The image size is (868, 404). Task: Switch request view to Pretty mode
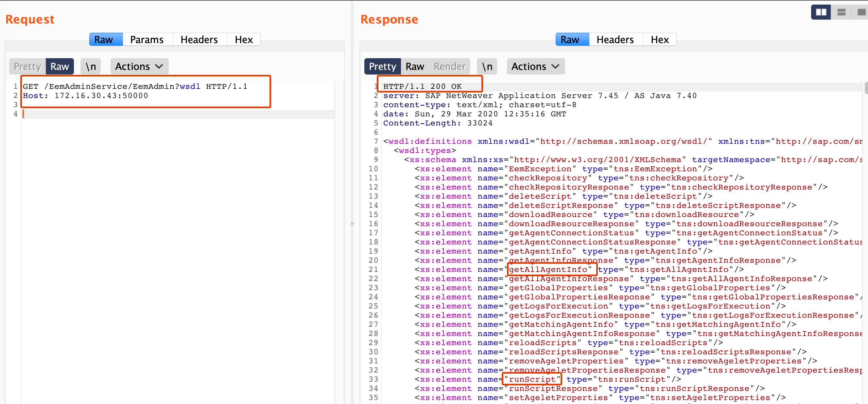tap(27, 66)
